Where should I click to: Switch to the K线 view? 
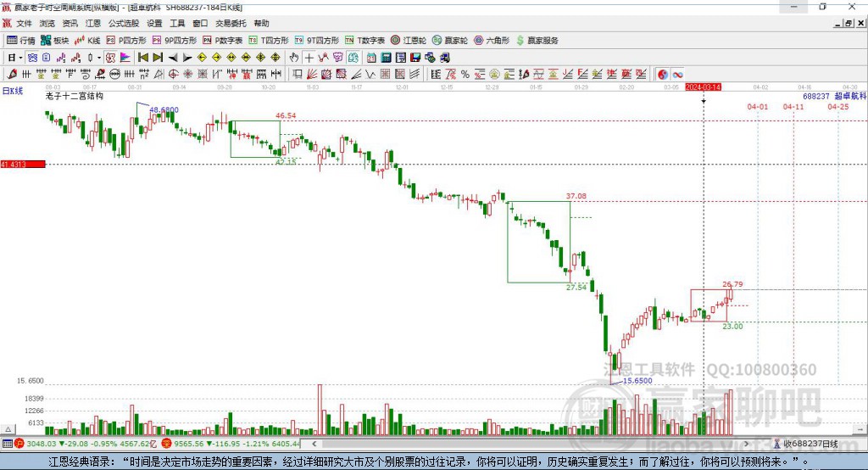pyautogui.click(x=87, y=41)
